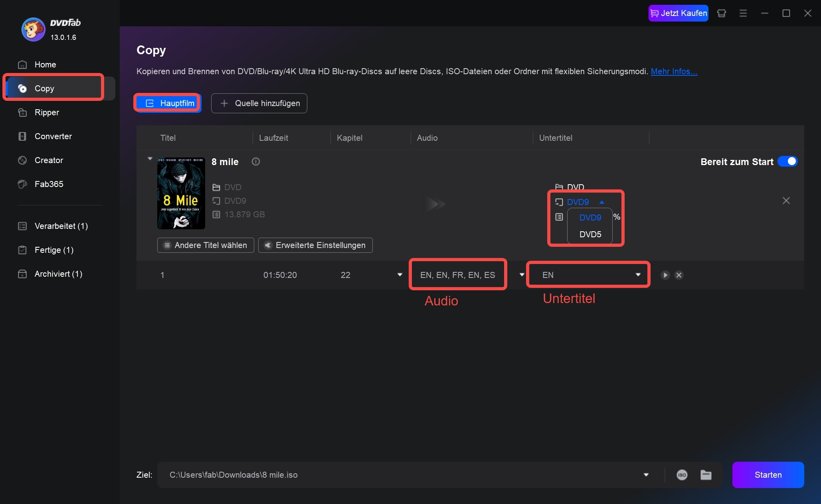This screenshot has height=504, width=821.
Task: Click Quelle hinzufügen button
Action: 259,103
